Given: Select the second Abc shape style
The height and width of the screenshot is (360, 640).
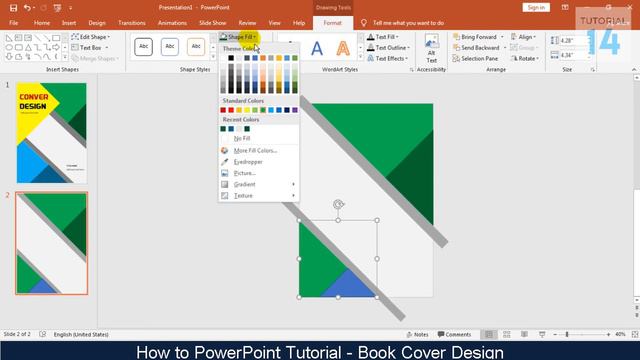Looking at the screenshot, I should click(170, 47).
